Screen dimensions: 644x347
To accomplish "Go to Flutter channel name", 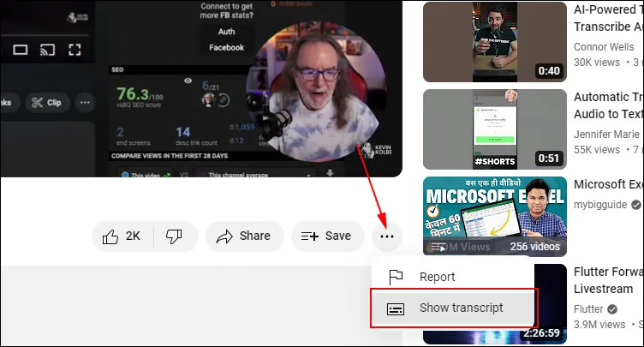I will [588, 308].
